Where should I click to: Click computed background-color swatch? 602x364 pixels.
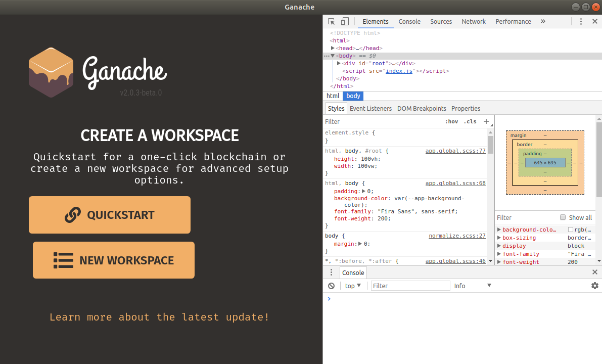click(x=571, y=230)
